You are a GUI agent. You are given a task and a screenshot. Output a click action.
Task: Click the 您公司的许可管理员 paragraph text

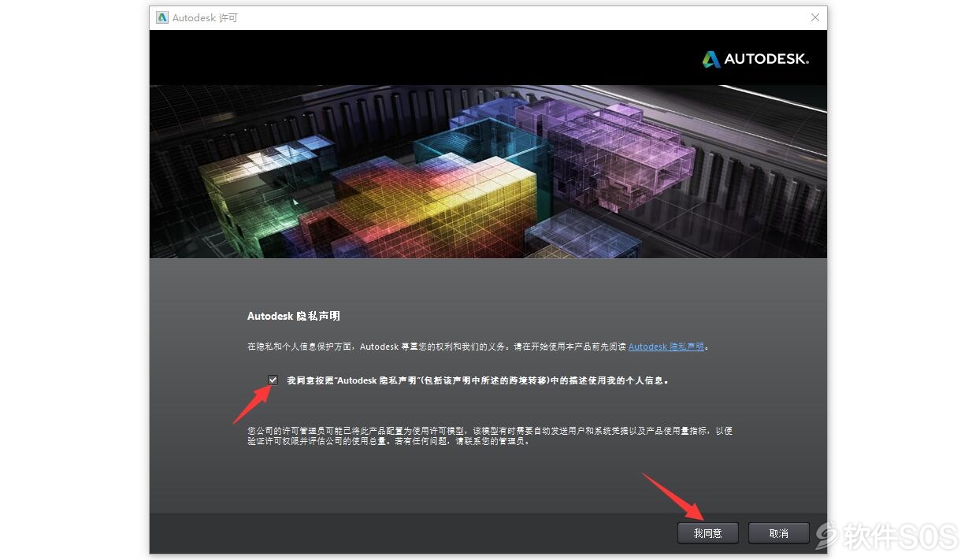click(x=490, y=436)
